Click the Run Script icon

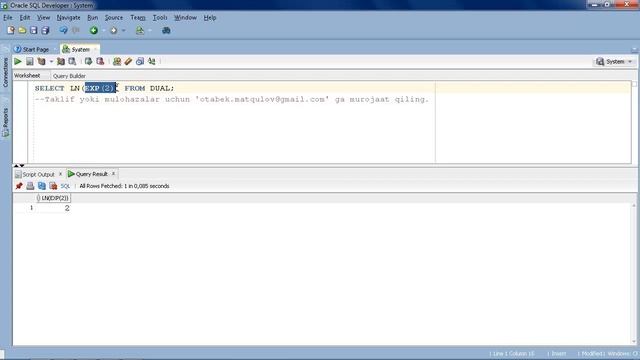[x=29, y=62]
